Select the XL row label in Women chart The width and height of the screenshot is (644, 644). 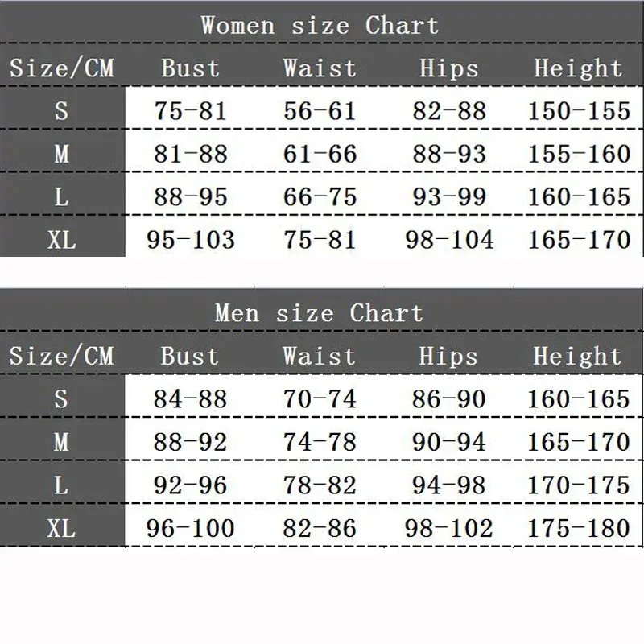tap(62, 239)
